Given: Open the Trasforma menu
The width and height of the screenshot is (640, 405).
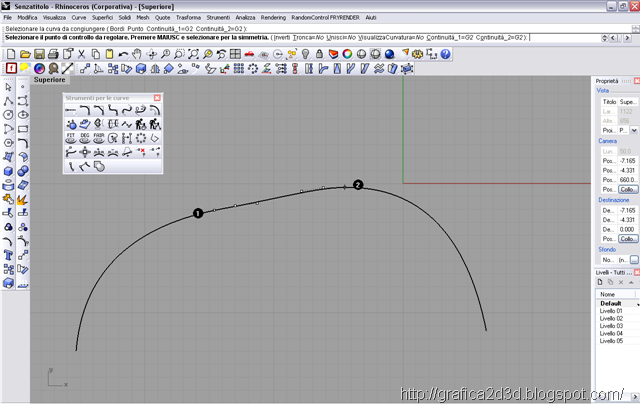Looking at the screenshot, I should [186, 18].
